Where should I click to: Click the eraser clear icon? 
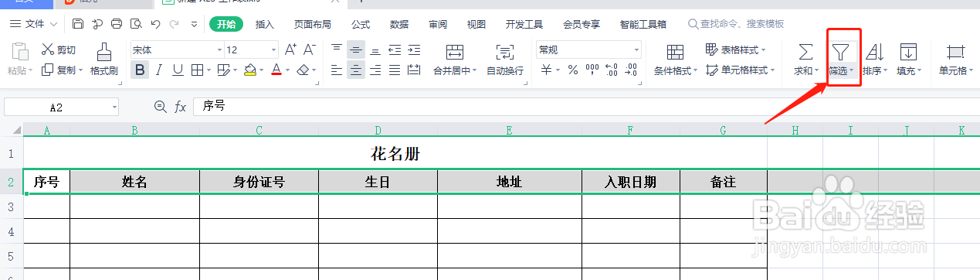coord(303,70)
